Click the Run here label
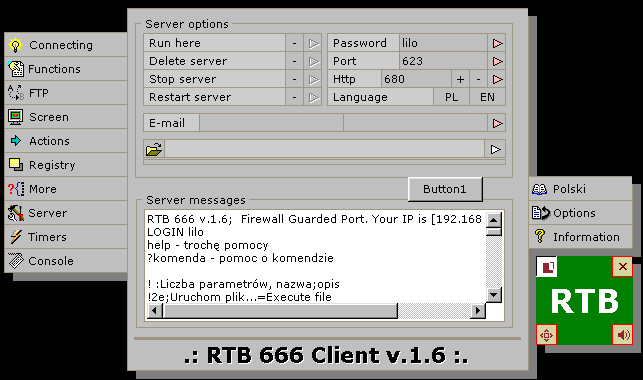 (x=214, y=43)
